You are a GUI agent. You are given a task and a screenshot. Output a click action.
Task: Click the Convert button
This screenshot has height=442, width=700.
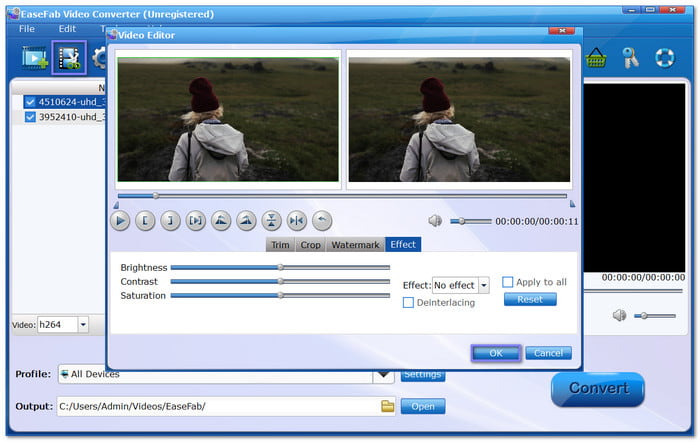point(598,389)
